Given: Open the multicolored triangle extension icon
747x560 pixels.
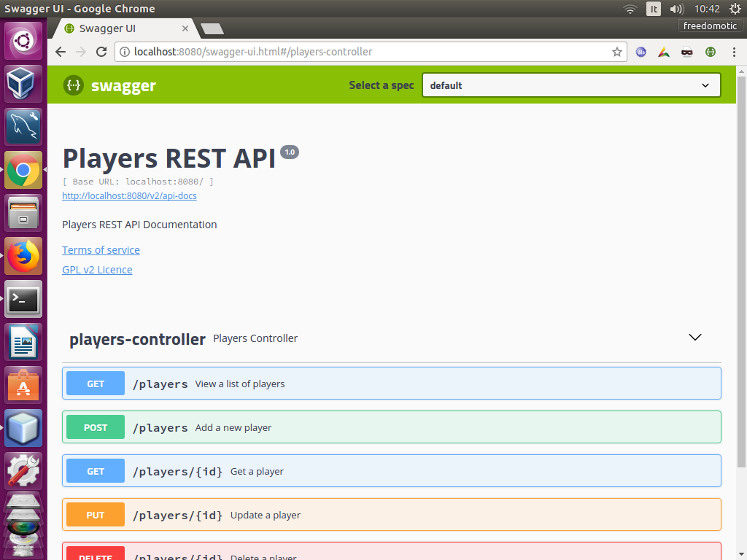Looking at the screenshot, I should coord(664,52).
